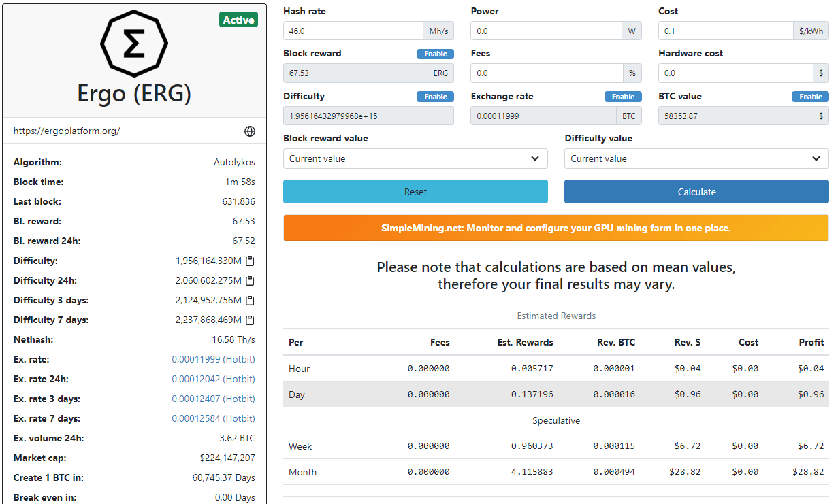Copy the Difficulty 24h value via clipboard icon
The height and width of the screenshot is (504, 838).
pos(250,281)
